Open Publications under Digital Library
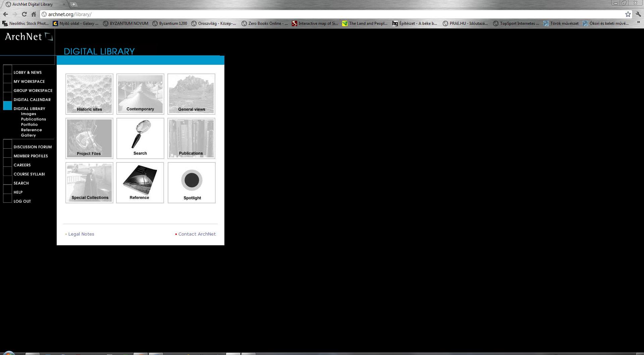The height and width of the screenshot is (355, 644). 34,119
